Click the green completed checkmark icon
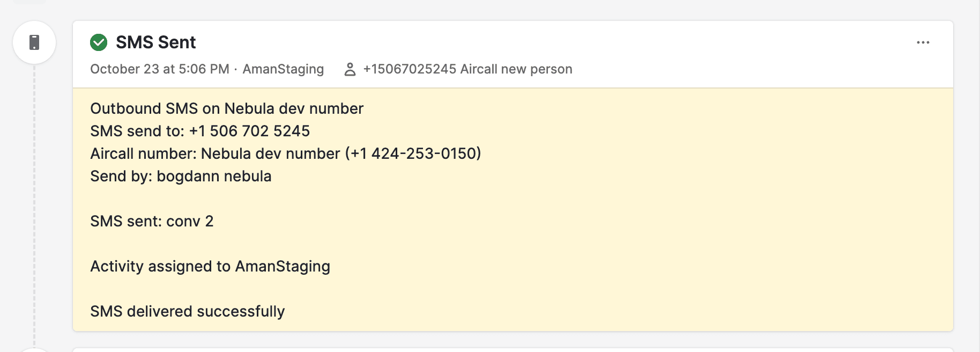This screenshot has height=352, width=980. coord(99,42)
